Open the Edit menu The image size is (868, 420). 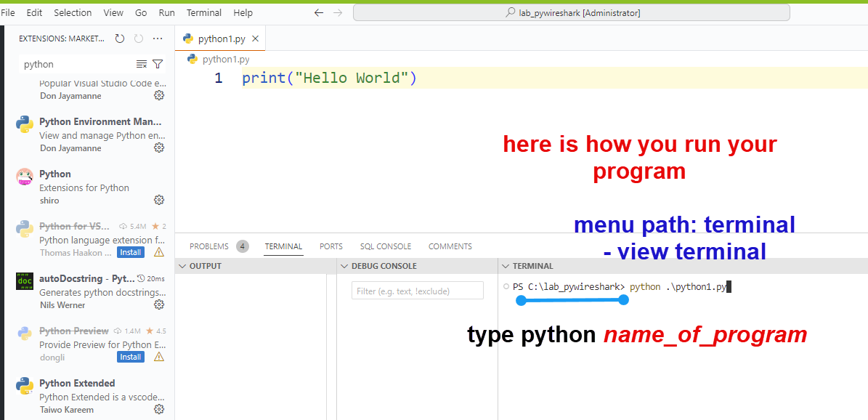coord(34,12)
